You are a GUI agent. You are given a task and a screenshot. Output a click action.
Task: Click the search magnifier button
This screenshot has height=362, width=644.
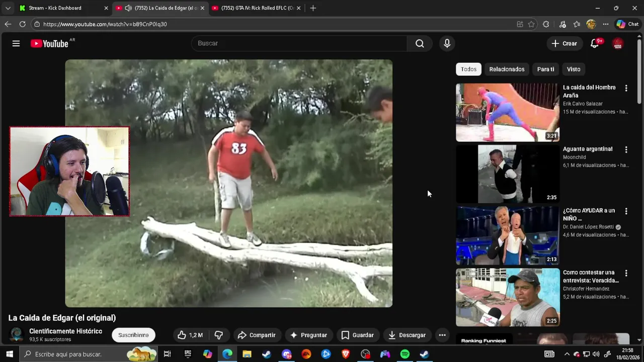[x=420, y=43]
